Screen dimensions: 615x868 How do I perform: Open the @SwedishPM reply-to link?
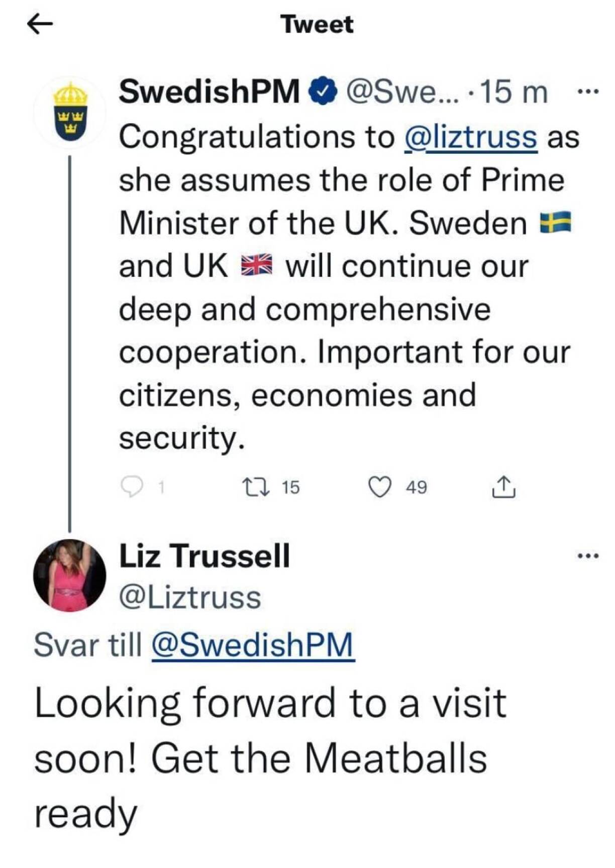click(253, 644)
